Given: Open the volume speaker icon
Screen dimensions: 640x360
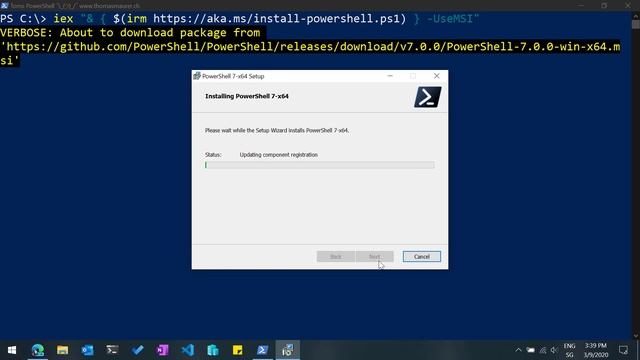Looking at the screenshot, I should tap(554, 350).
